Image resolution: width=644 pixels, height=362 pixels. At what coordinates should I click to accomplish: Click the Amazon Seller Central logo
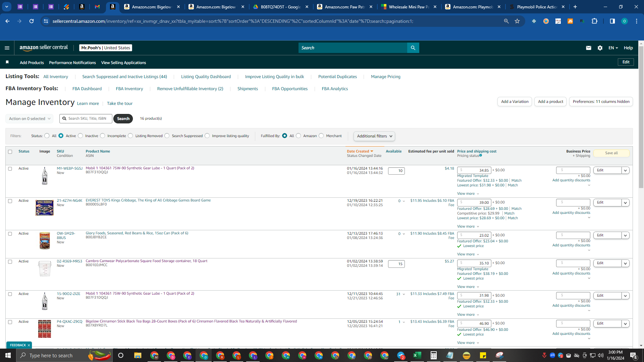(44, 48)
